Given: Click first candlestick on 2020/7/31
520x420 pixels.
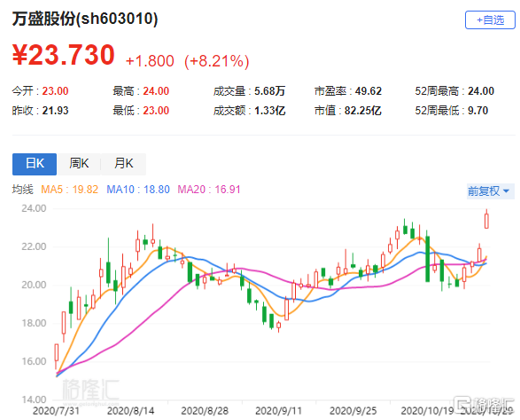Looking at the screenshot, I should pyautogui.click(x=57, y=356).
